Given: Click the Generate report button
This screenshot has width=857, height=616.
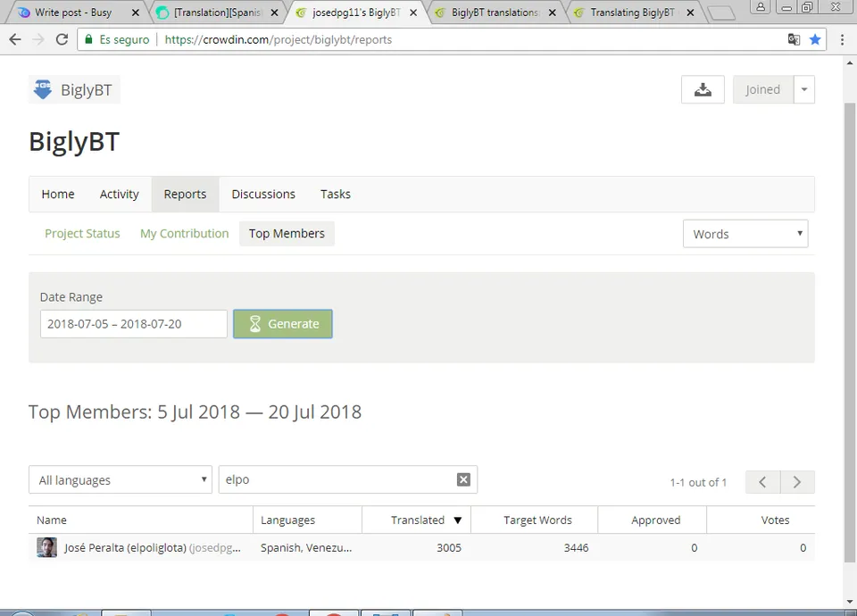Looking at the screenshot, I should pos(283,324).
